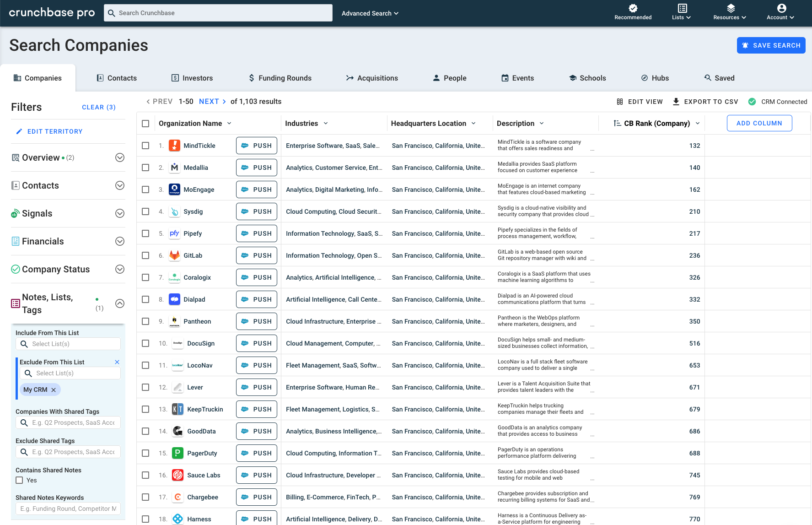Screen dimensions: 812x525
Task: Push GitLab to the CRM
Action: pyautogui.click(x=256, y=255)
